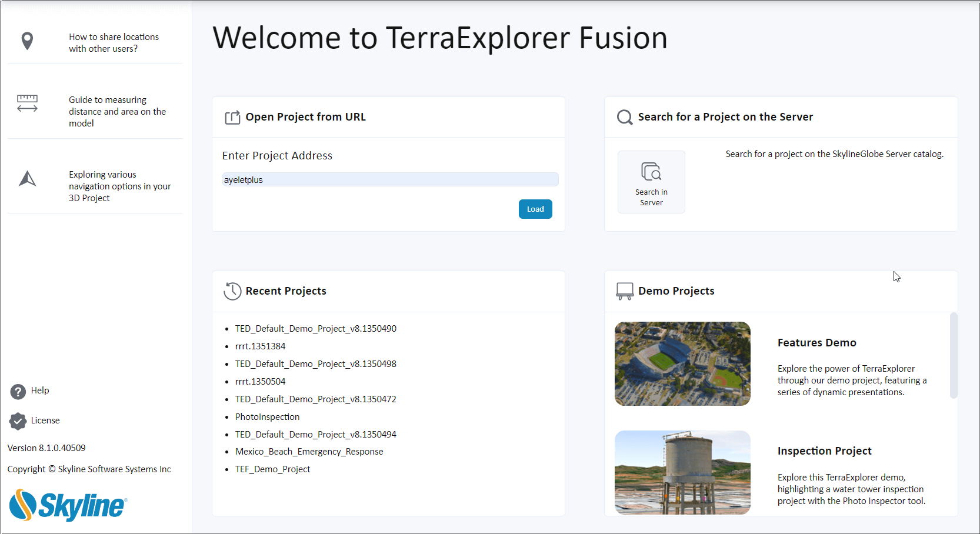This screenshot has height=534, width=980.
Task: Click the Demo Projects vertical scrollbar
Action: coord(954,356)
